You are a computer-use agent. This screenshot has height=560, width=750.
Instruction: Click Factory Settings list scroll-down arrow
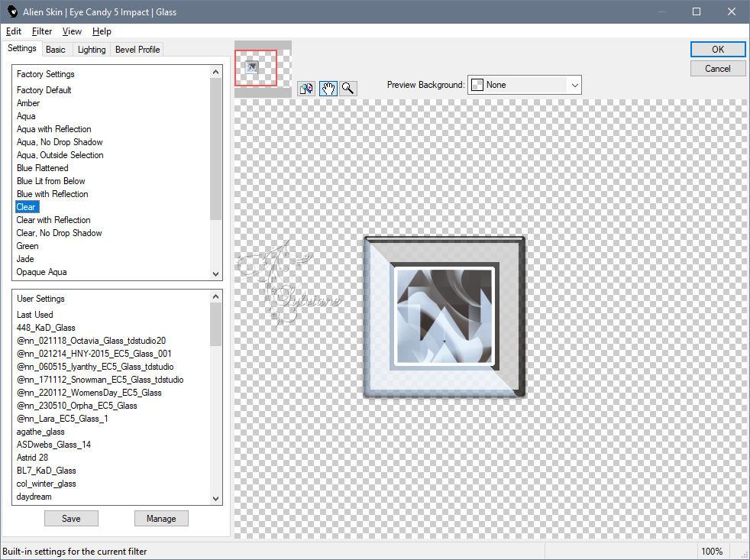[215, 274]
